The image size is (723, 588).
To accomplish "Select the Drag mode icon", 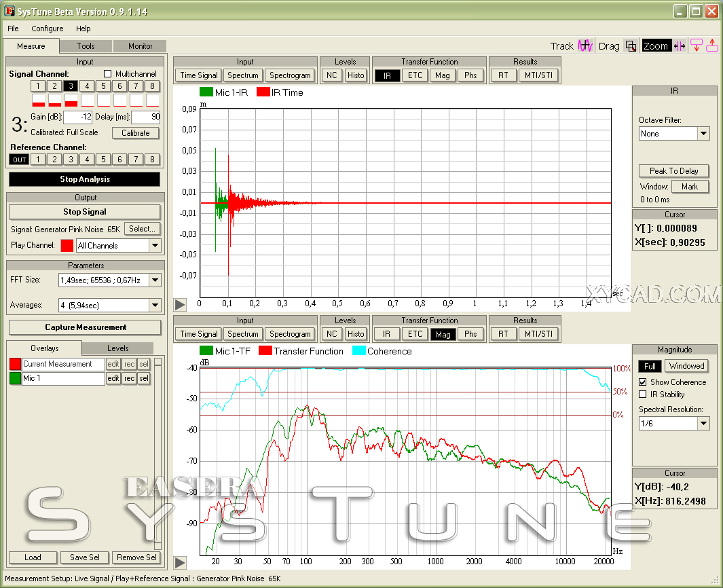I will (x=631, y=45).
